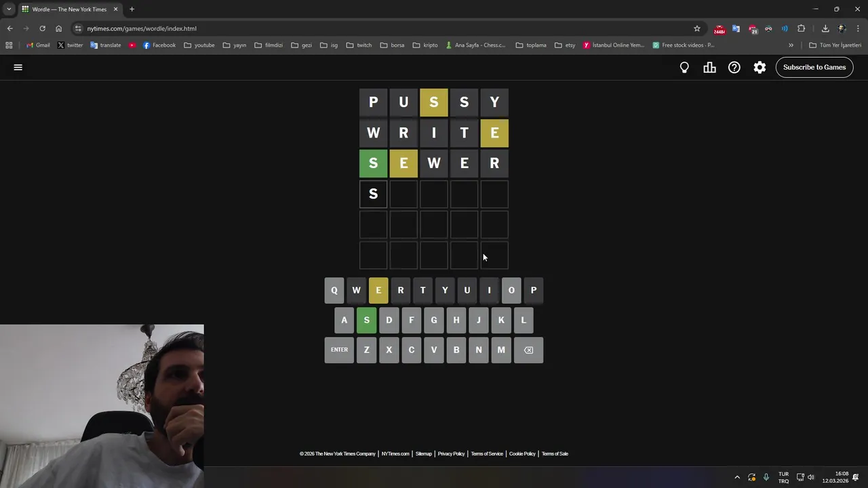The height and width of the screenshot is (488, 868).
Task: Open the Wordle hamburger navigation menu
Action: [18, 67]
